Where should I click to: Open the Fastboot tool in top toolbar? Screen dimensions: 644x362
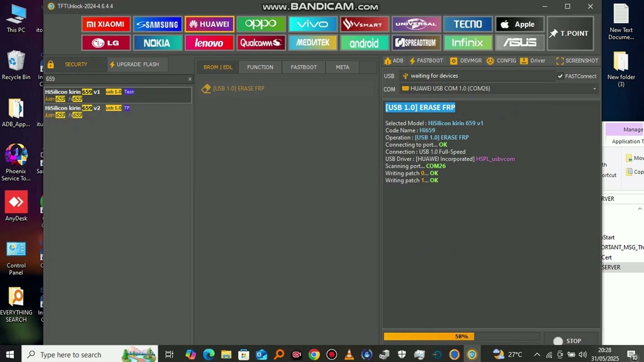click(426, 61)
